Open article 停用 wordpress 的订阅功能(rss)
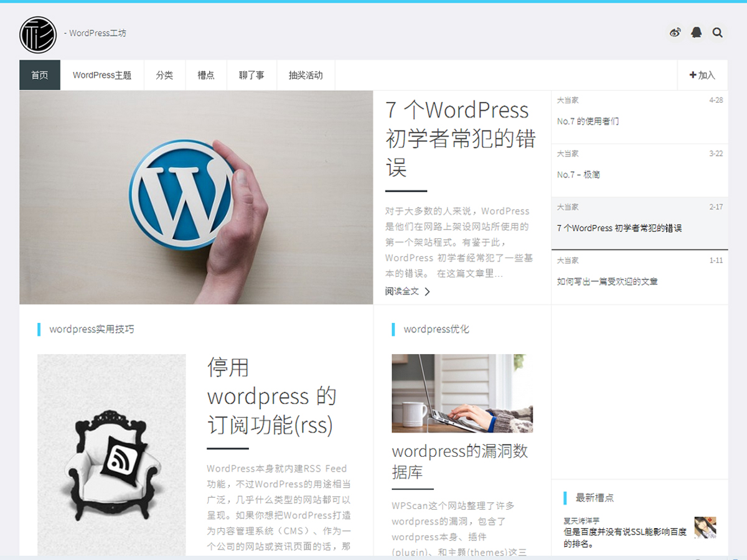Image resolution: width=747 pixels, height=560 pixels. click(271, 396)
